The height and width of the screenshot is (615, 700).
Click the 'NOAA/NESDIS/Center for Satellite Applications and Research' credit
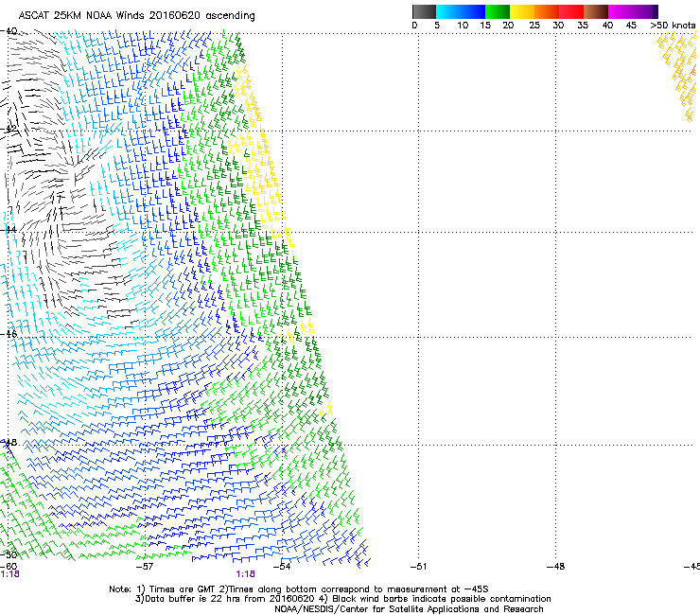pyautogui.click(x=409, y=609)
